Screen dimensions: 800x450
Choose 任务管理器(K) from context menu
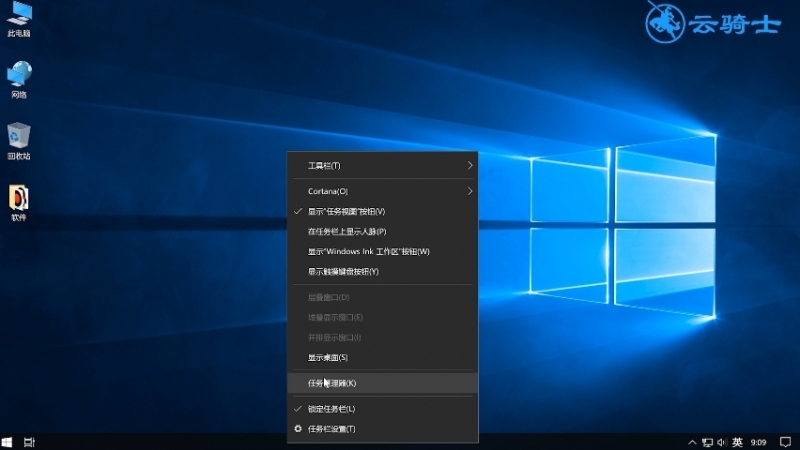click(x=383, y=383)
